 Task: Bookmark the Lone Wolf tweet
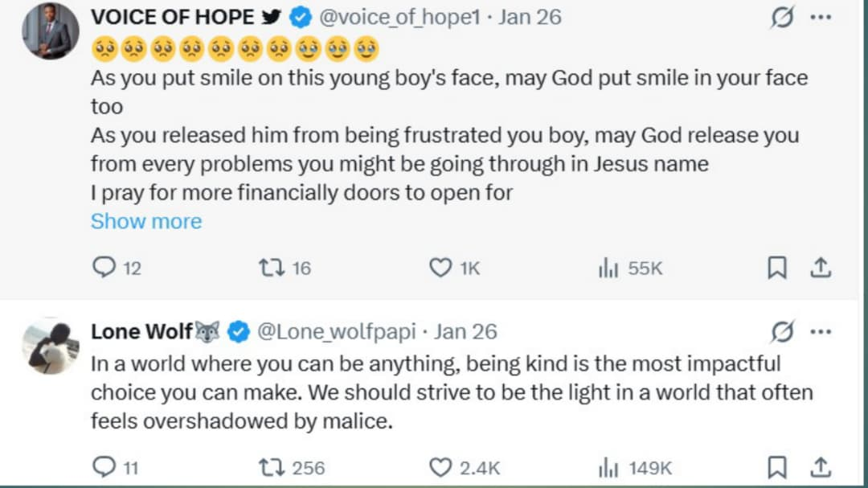click(x=777, y=467)
